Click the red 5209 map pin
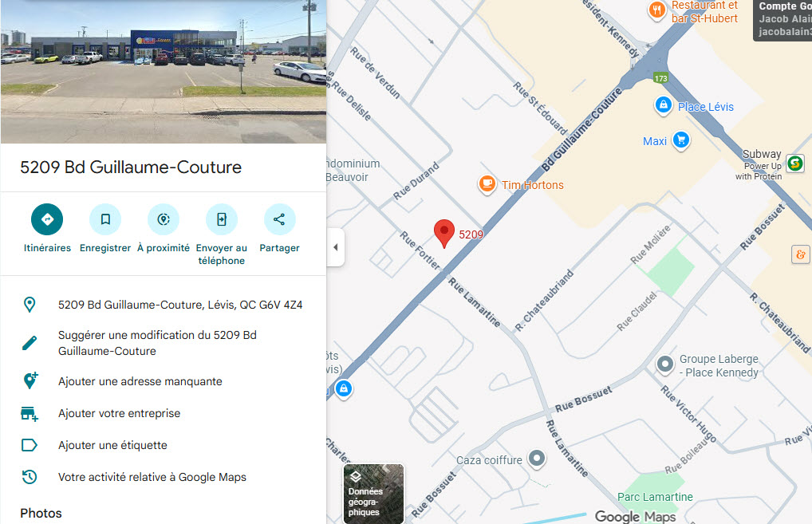The width and height of the screenshot is (812, 524). coord(445,233)
